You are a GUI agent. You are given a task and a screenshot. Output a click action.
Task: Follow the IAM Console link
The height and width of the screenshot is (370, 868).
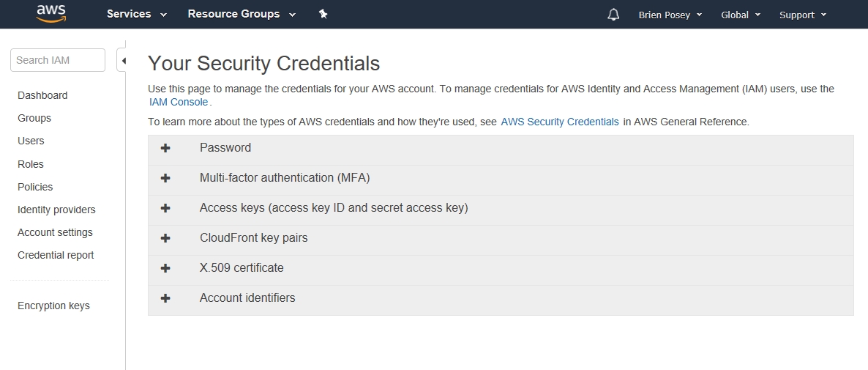[x=179, y=102]
